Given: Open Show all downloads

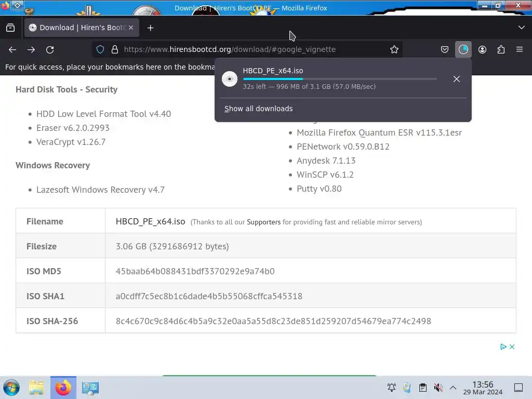Looking at the screenshot, I should 259,109.
